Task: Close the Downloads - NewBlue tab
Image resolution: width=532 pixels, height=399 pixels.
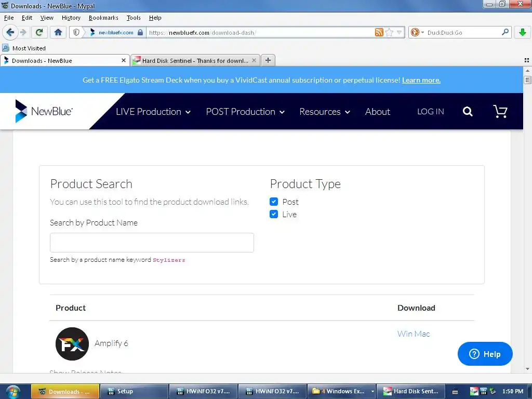Action: pos(124,60)
